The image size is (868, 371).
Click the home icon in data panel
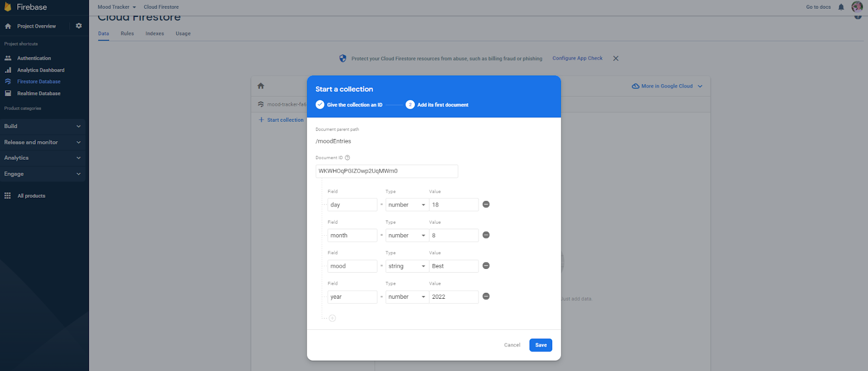click(x=261, y=86)
